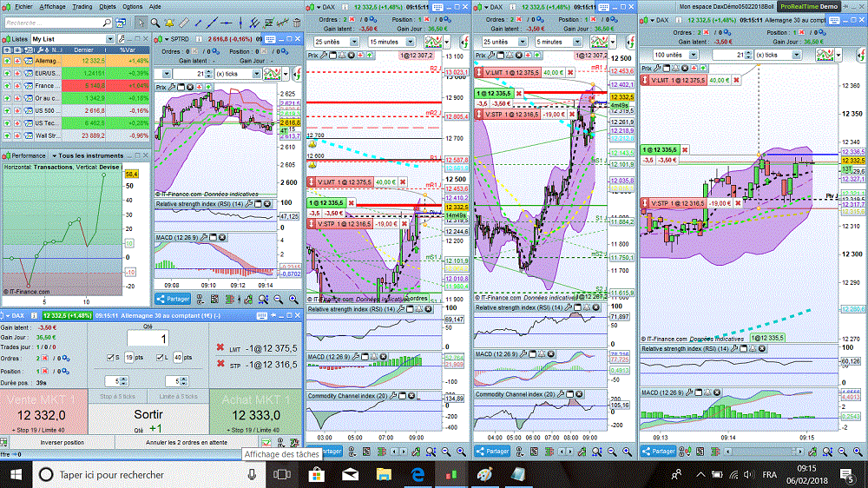Image resolution: width=868 pixels, height=488 pixels.
Task: Click the France row red sell arrow
Action: pos(17,86)
